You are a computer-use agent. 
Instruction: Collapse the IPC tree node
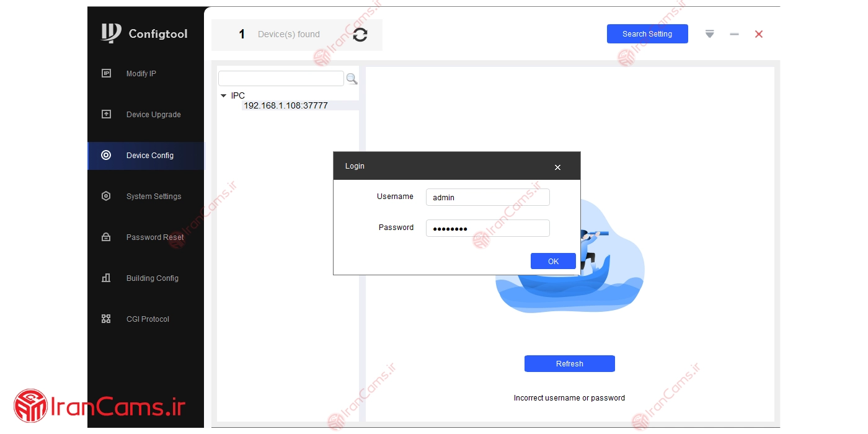pos(224,95)
